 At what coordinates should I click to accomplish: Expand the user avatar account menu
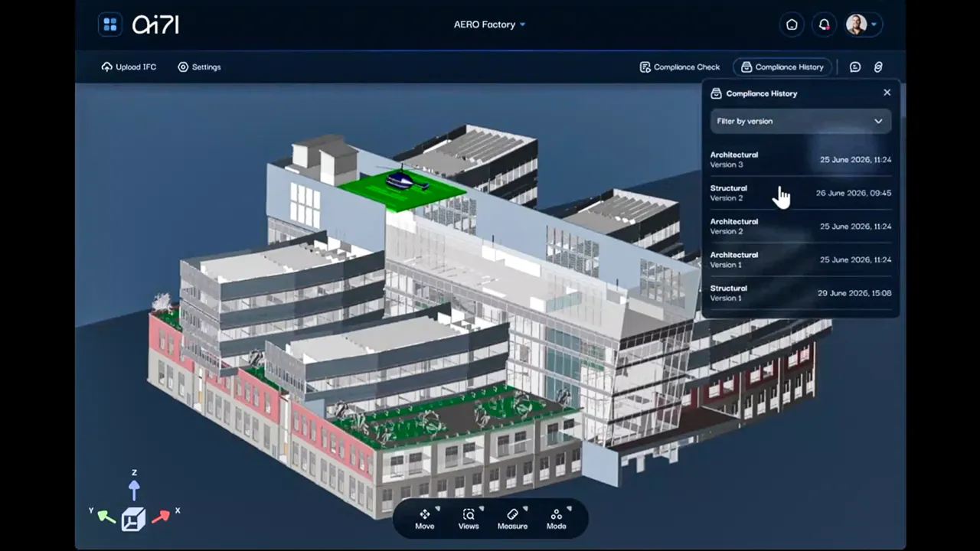(862, 24)
